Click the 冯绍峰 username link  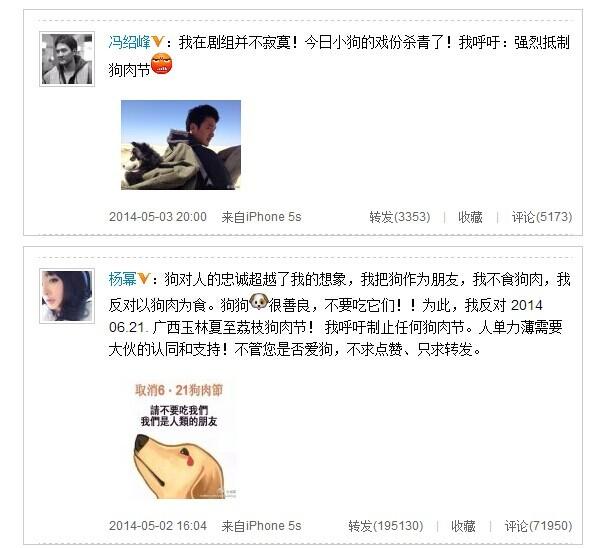point(129,42)
